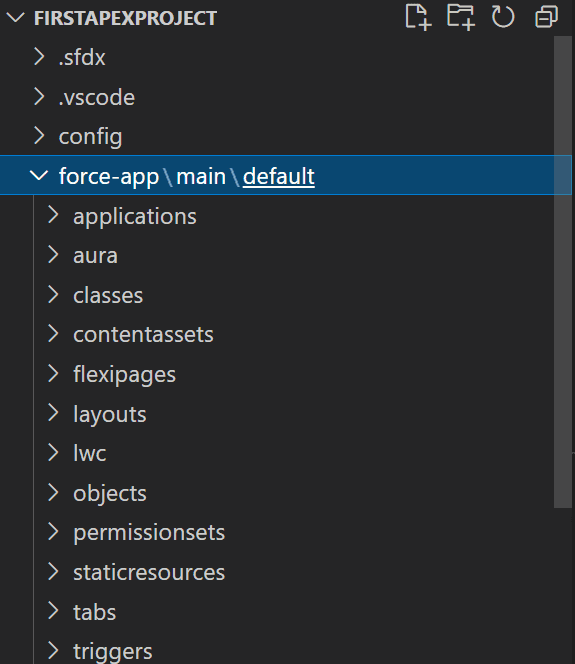Collapse the force-app folder chevron
The height and width of the screenshot is (664, 575).
(x=39, y=175)
